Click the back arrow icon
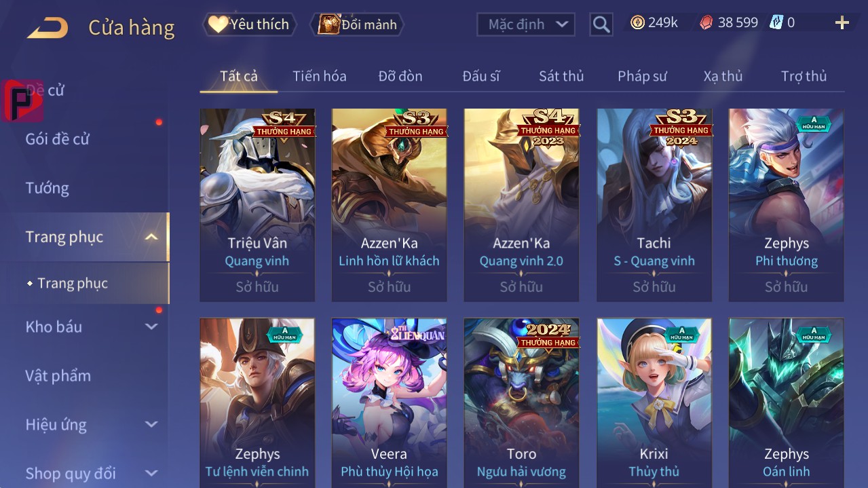 [48, 28]
